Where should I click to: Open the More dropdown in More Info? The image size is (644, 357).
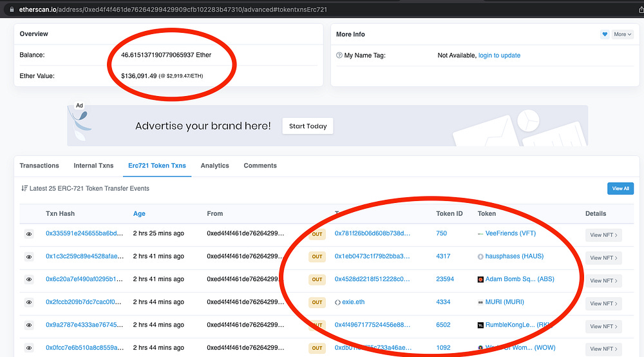point(623,35)
